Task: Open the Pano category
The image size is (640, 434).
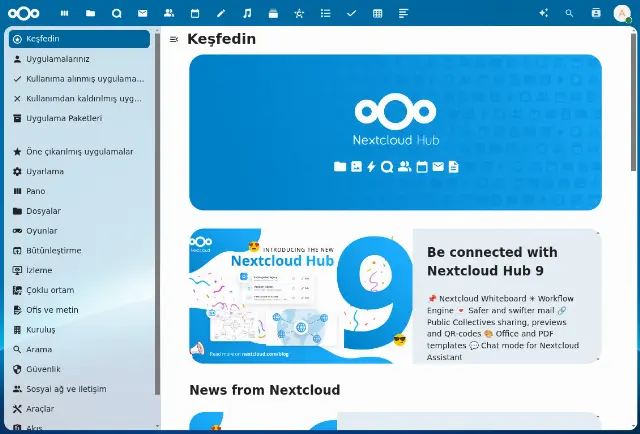Action: (x=80, y=191)
